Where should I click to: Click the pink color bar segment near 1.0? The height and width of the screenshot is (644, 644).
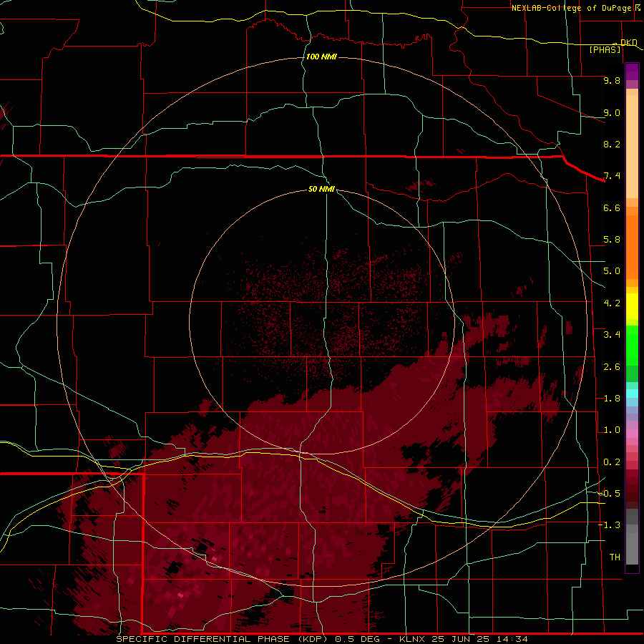click(x=632, y=434)
